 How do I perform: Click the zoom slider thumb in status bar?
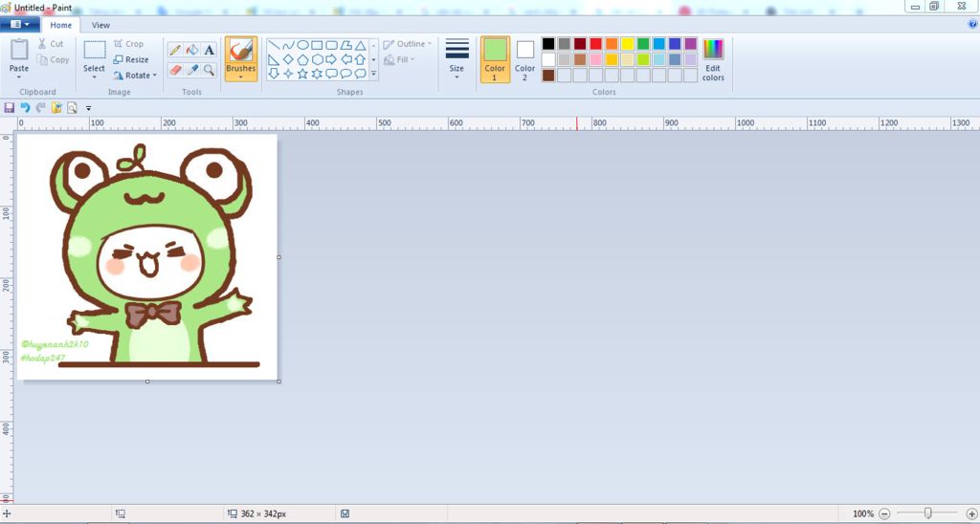tap(928, 513)
